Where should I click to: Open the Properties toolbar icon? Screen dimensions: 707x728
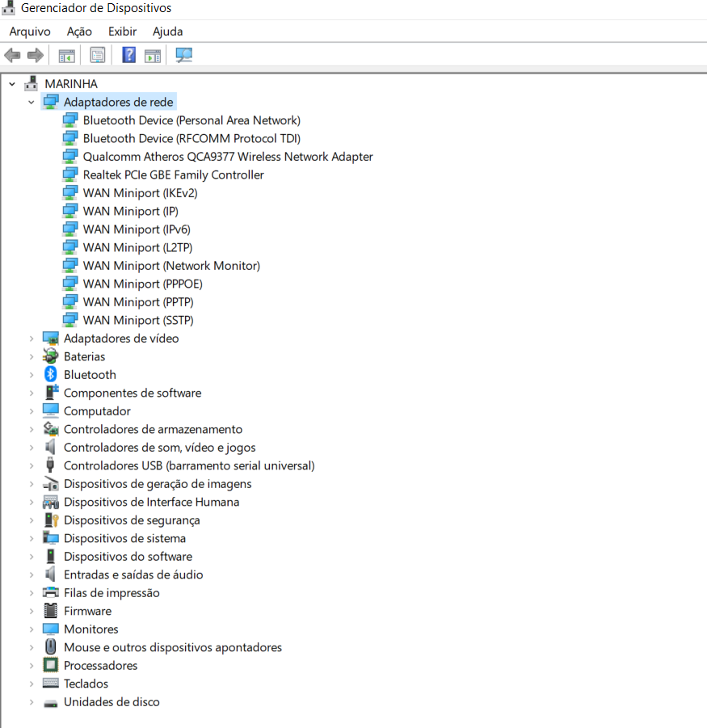coord(98,55)
